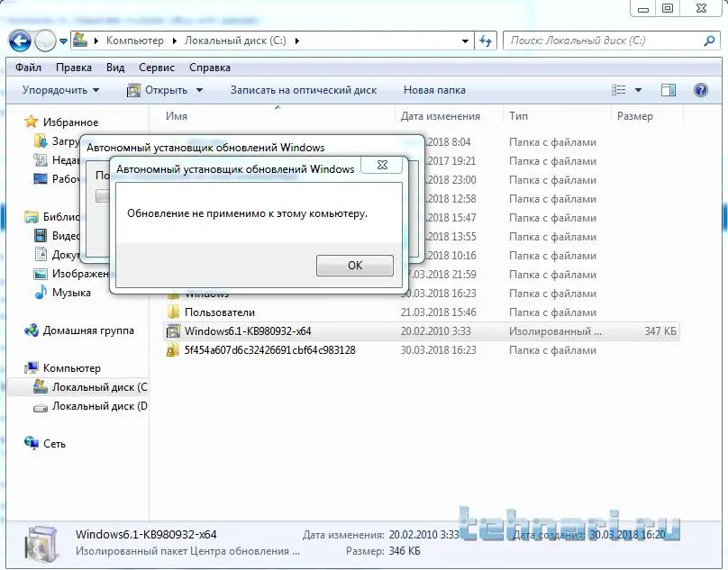Image resolution: width=728 pixels, height=570 pixels.
Task: Click the Библиотеки icon in navigation pane
Action: (32, 217)
